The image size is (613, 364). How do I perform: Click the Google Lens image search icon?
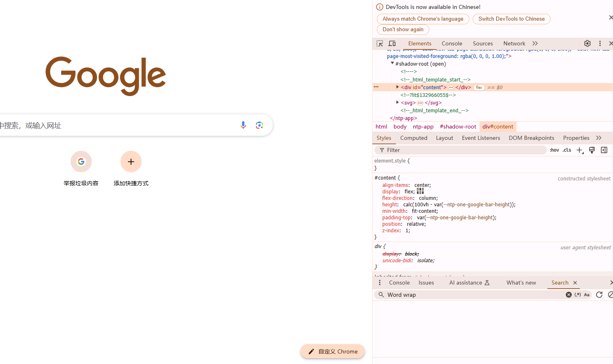tap(260, 125)
